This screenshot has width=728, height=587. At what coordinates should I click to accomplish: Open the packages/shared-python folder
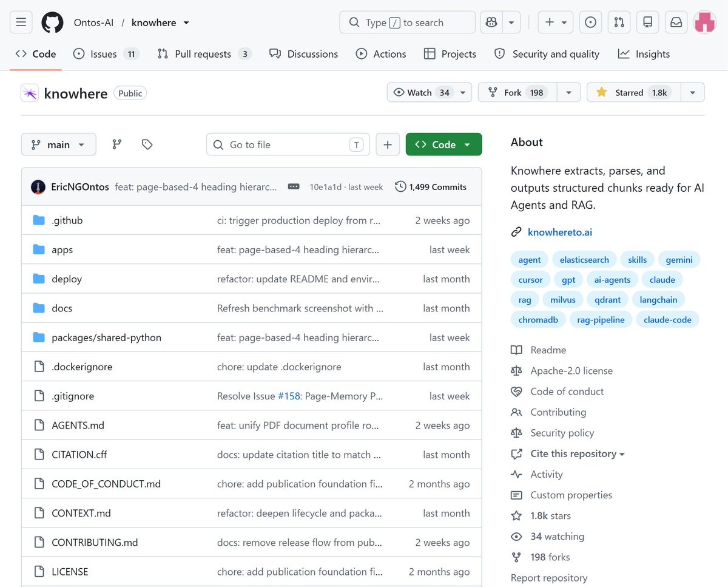point(106,338)
